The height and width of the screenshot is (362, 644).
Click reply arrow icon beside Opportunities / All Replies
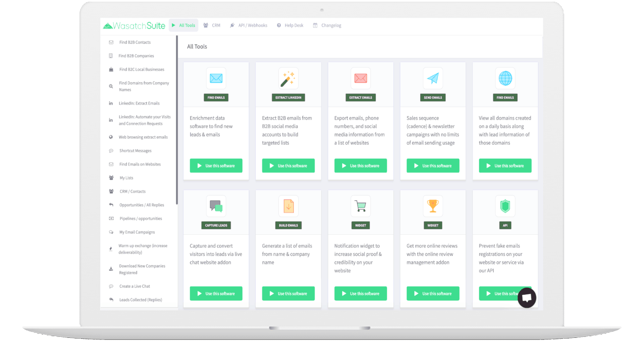pyautogui.click(x=111, y=205)
